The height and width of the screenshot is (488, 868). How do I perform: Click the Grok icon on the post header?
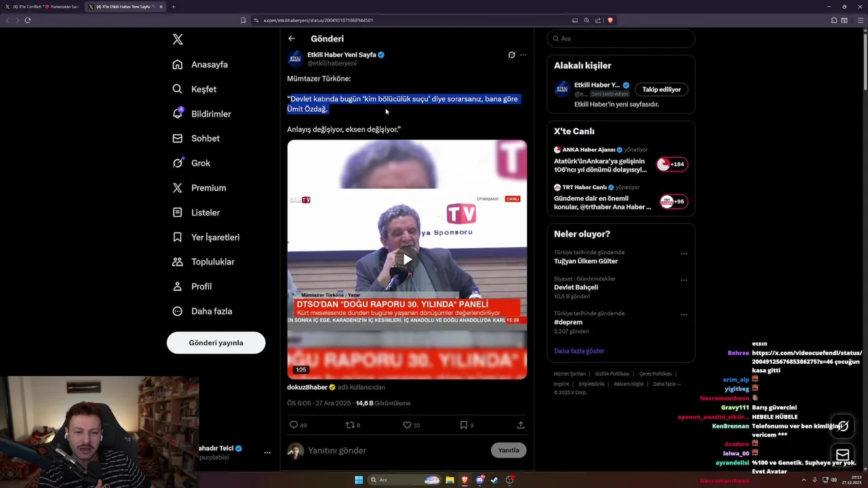[x=511, y=55]
